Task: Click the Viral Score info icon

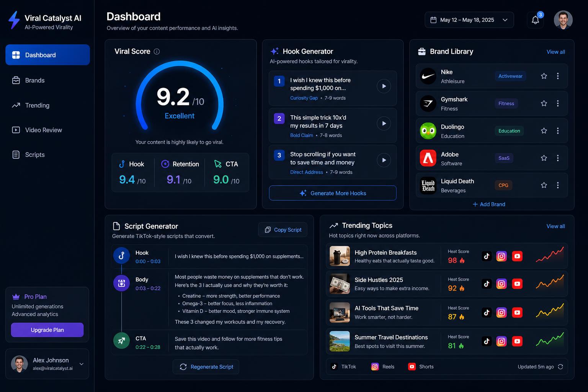Action: coord(157,52)
